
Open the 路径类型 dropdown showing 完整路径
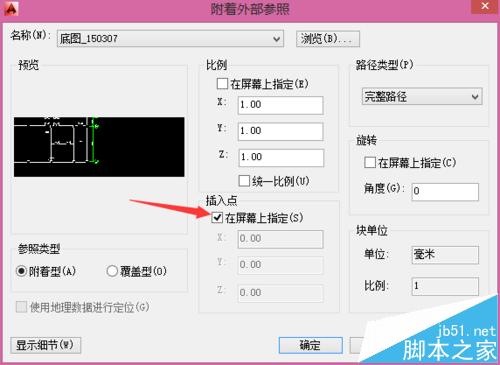[x=422, y=97]
